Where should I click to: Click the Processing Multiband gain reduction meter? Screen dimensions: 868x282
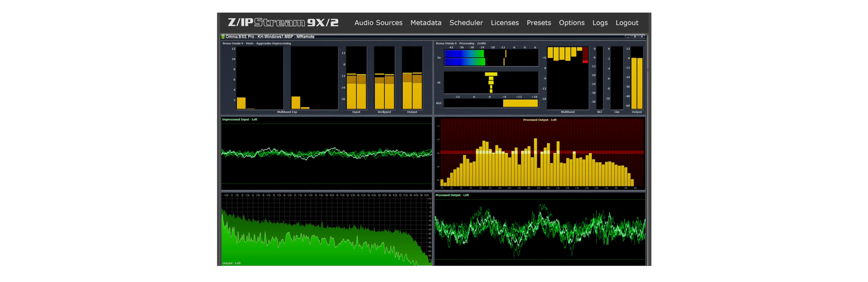tap(568, 78)
